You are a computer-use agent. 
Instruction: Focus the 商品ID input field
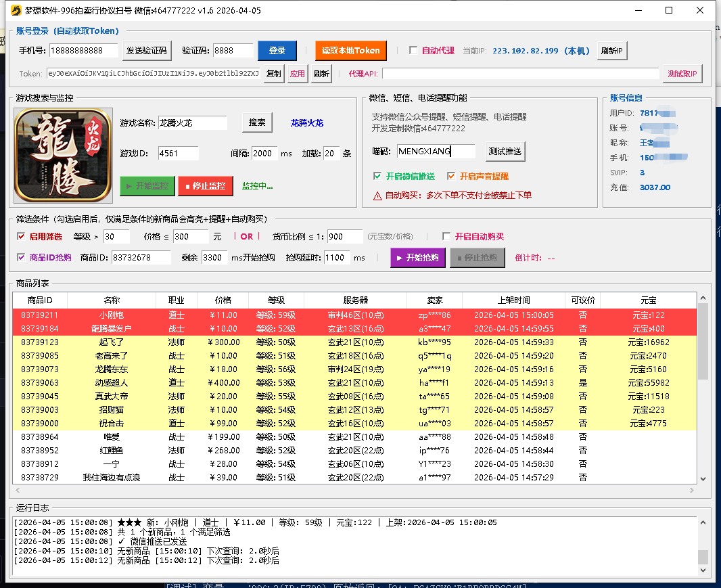pos(141,258)
